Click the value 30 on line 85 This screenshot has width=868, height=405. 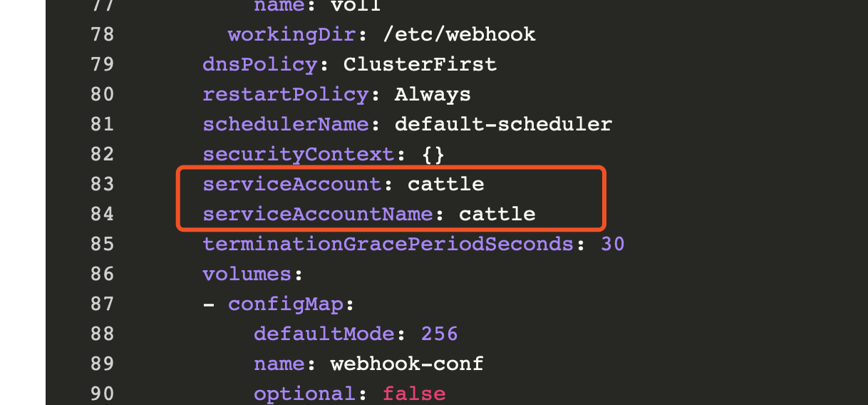coord(613,244)
